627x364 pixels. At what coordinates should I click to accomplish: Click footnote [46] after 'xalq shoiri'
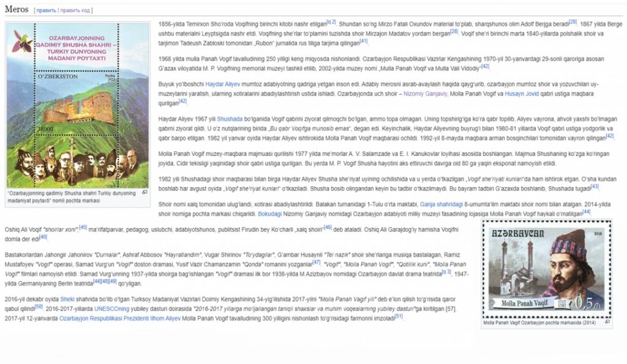point(328,228)
